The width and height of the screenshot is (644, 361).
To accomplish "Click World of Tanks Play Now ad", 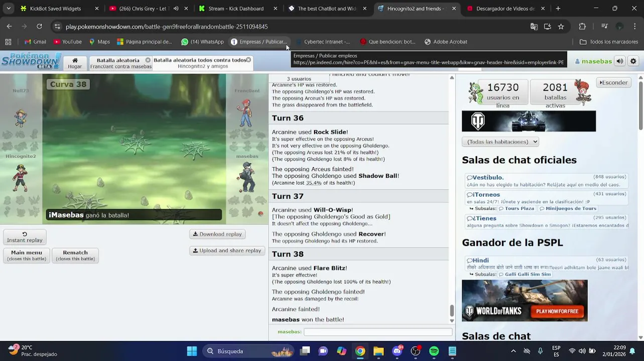I will tap(525, 300).
